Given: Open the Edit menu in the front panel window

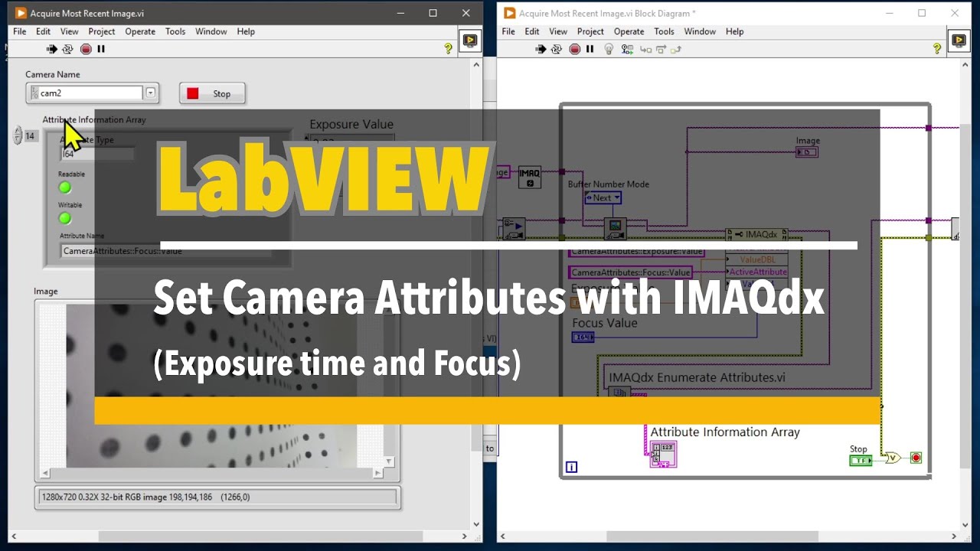Looking at the screenshot, I should (x=43, y=31).
